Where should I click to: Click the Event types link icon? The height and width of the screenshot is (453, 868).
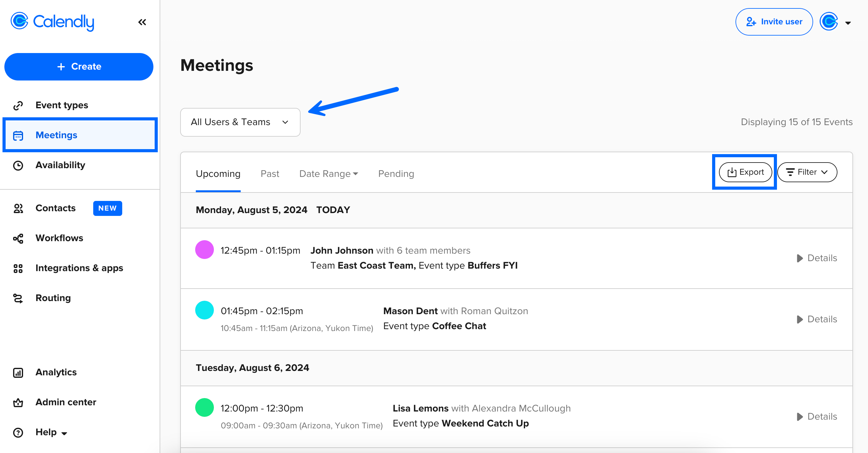[18, 105]
